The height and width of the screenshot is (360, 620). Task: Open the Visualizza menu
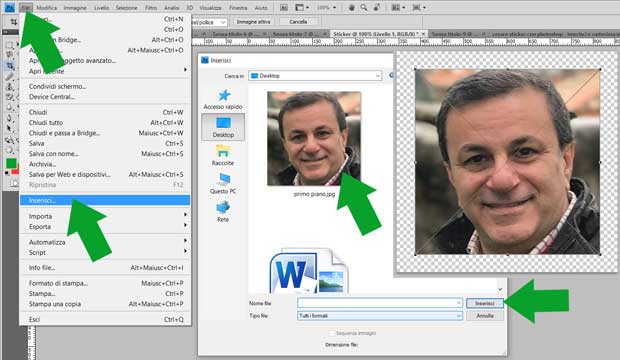210,8
